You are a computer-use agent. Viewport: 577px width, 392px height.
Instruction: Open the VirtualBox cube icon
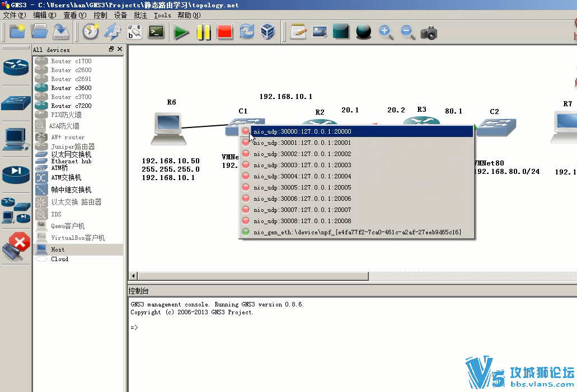pos(268,32)
